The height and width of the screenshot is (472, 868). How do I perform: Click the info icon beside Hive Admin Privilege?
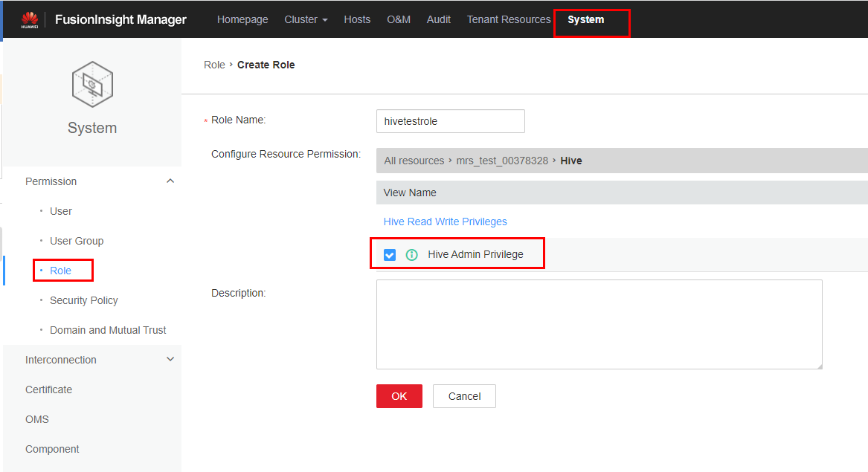tap(411, 255)
